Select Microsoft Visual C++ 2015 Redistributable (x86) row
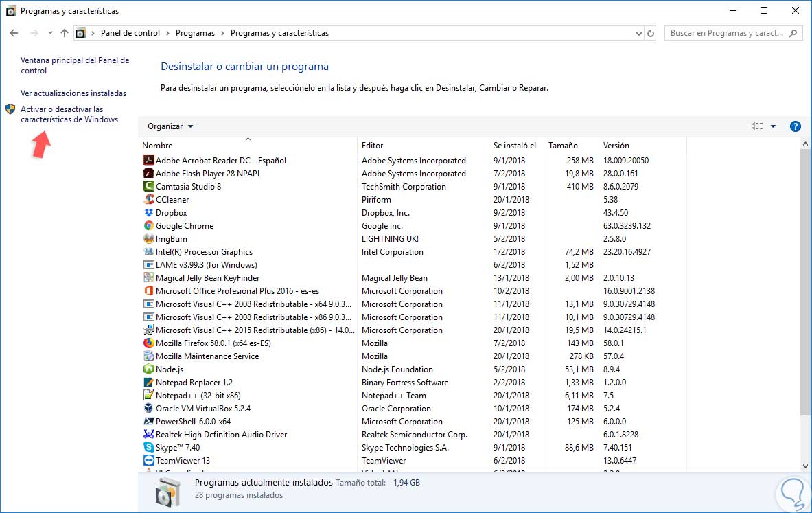 tap(413, 330)
